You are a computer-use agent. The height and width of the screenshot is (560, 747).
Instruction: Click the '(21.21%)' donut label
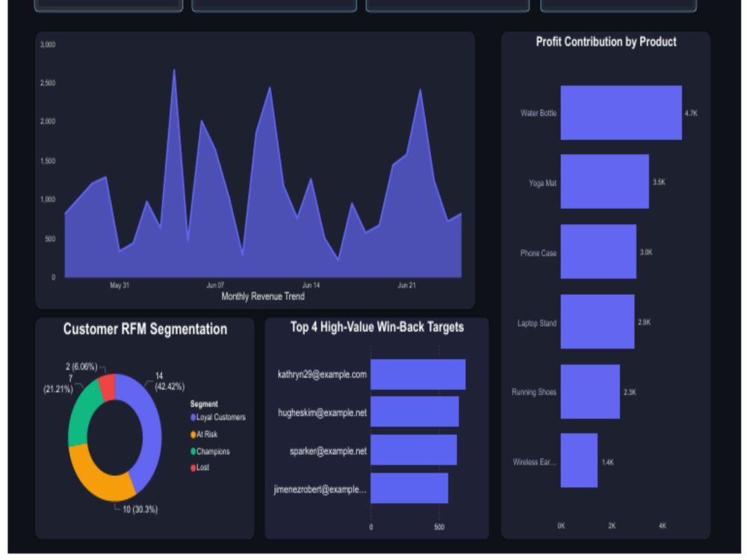pos(58,389)
